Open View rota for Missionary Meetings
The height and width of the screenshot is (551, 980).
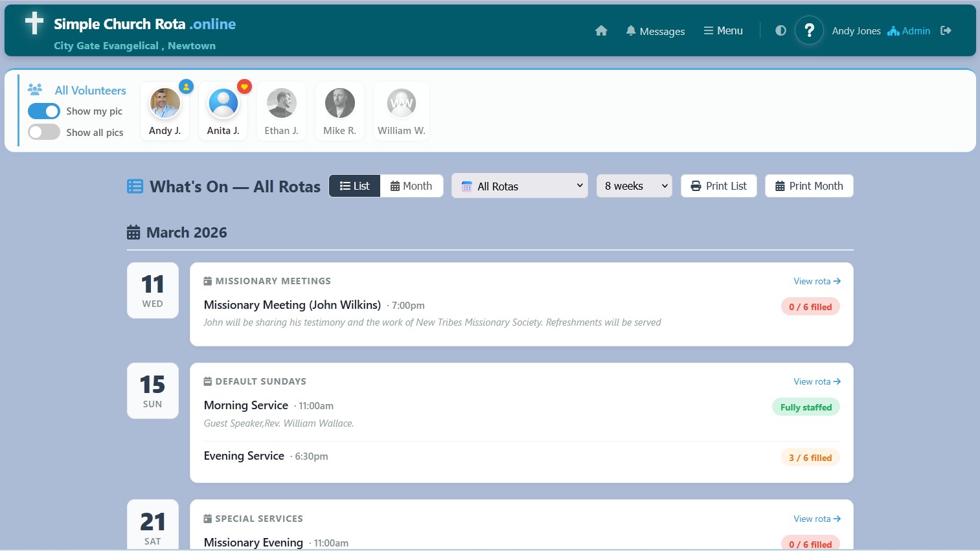816,281
